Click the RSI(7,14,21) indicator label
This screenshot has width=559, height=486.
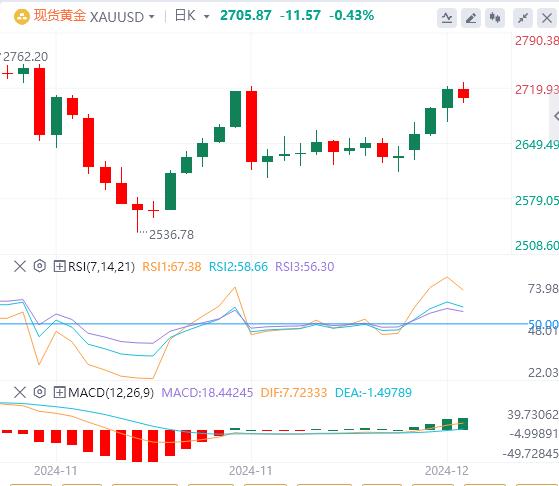(101, 266)
